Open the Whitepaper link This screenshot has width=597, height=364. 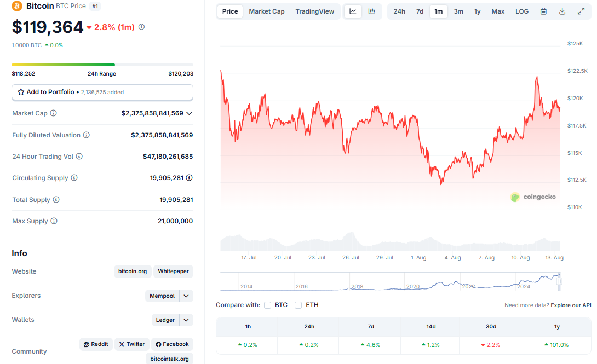(x=173, y=271)
